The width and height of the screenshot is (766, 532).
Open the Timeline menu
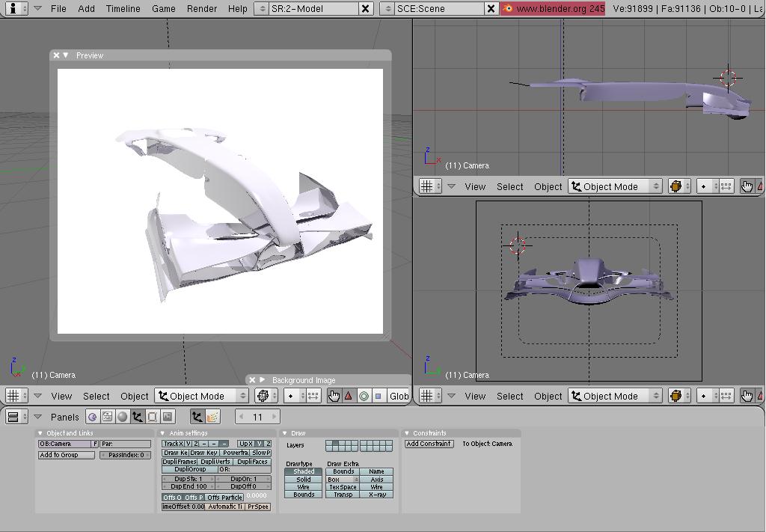[123, 8]
